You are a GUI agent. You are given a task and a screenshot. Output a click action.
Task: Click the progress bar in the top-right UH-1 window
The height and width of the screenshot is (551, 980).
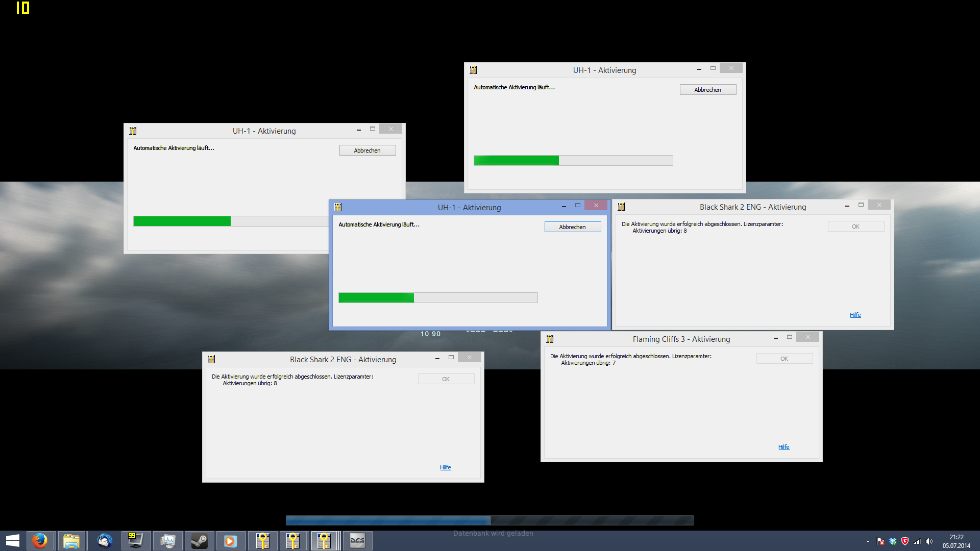[x=573, y=160]
